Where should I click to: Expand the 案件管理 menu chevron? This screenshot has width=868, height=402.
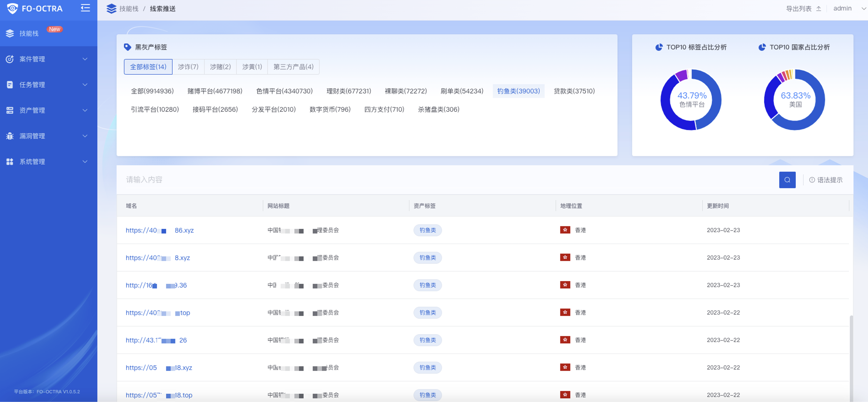[85, 59]
